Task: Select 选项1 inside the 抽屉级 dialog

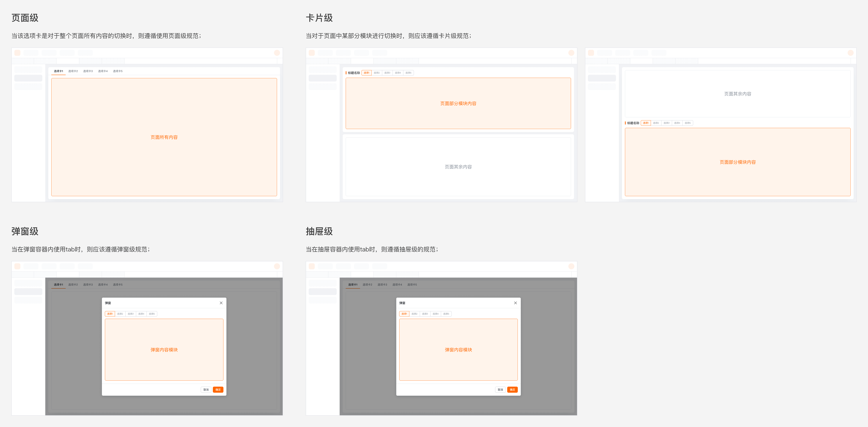Action: [404, 314]
